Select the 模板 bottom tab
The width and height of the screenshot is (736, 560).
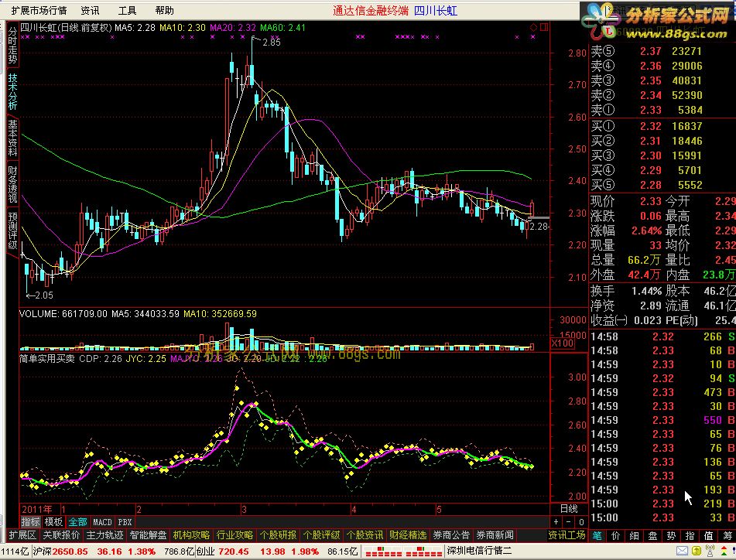click(x=53, y=521)
